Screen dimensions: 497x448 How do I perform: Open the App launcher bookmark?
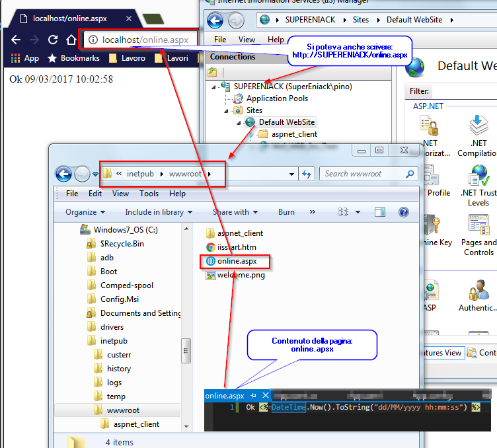[x=24, y=58]
